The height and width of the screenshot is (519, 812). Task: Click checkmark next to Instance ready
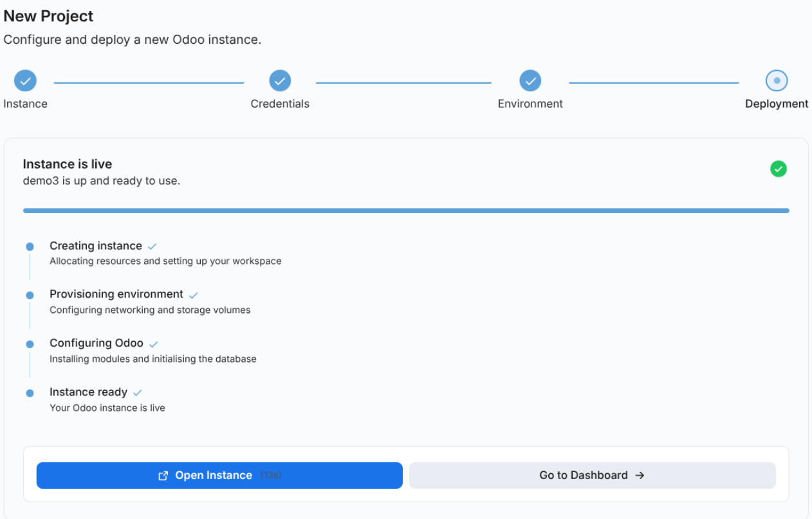click(x=137, y=393)
